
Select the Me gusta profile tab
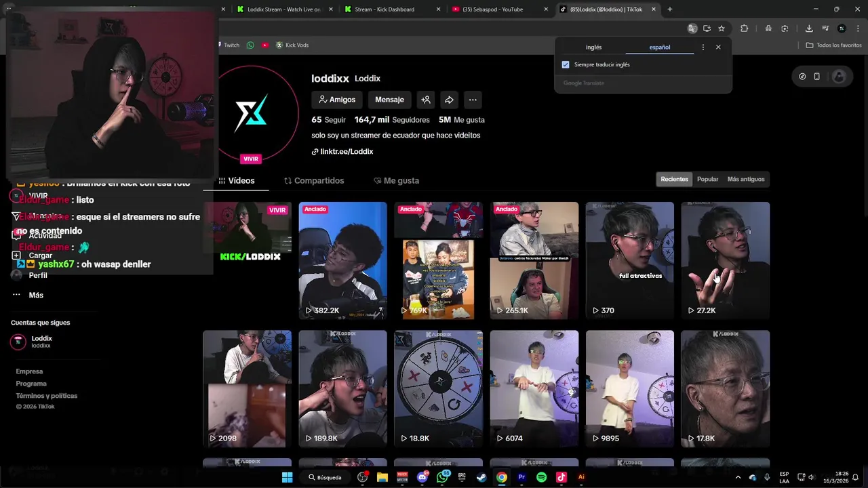pos(397,181)
